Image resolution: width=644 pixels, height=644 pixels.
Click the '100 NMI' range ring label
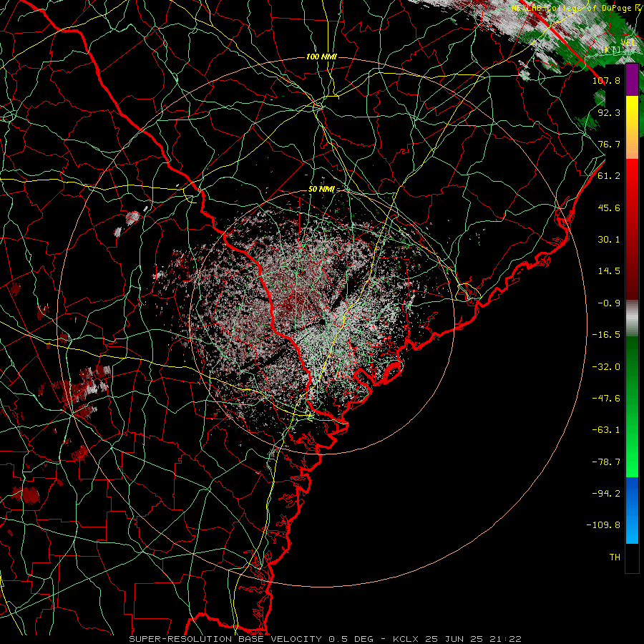click(x=321, y=57)
